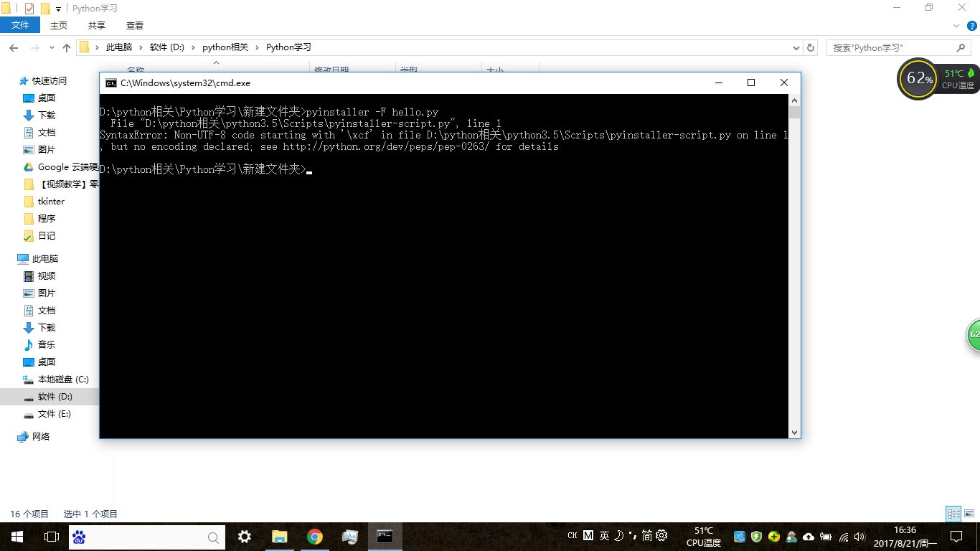Switch to the 主页 ribbon tab
Image resolution: width=980 pixels, height=551 pixels.
[59, 25]
